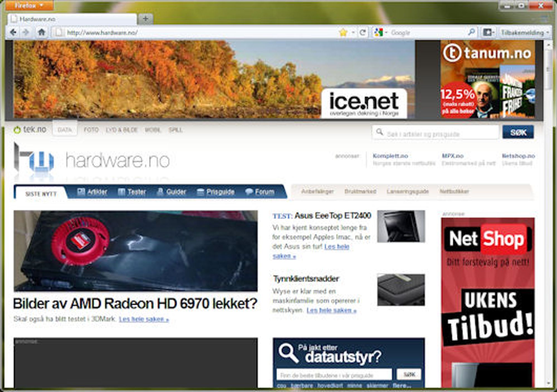Visit the MPX.no advertiser link
This screenshot has height=392, width=557.
pyautogui.click(x=453, y=156)
